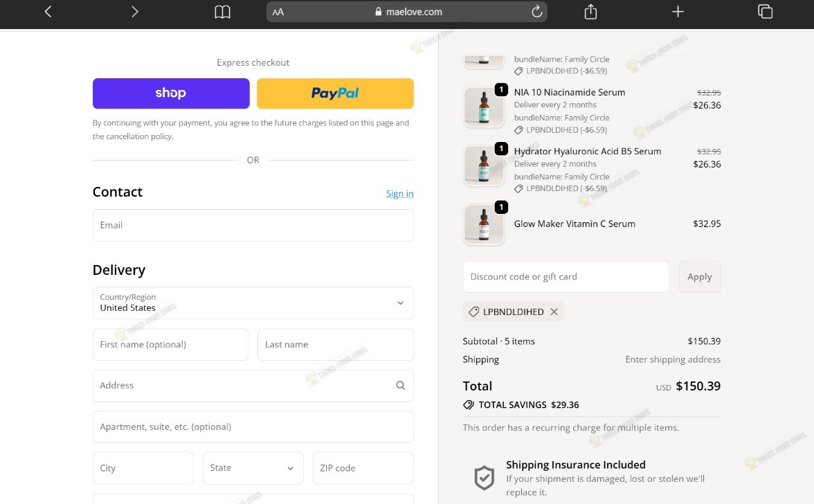Click the NIA 10 Niacinamide Serum product name
This screenshot has width=814, height=504.
[x=570, y=92]
